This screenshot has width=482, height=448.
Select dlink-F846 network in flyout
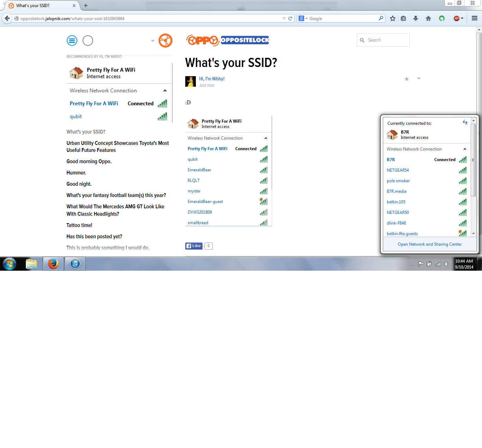(x=427, y=223)
